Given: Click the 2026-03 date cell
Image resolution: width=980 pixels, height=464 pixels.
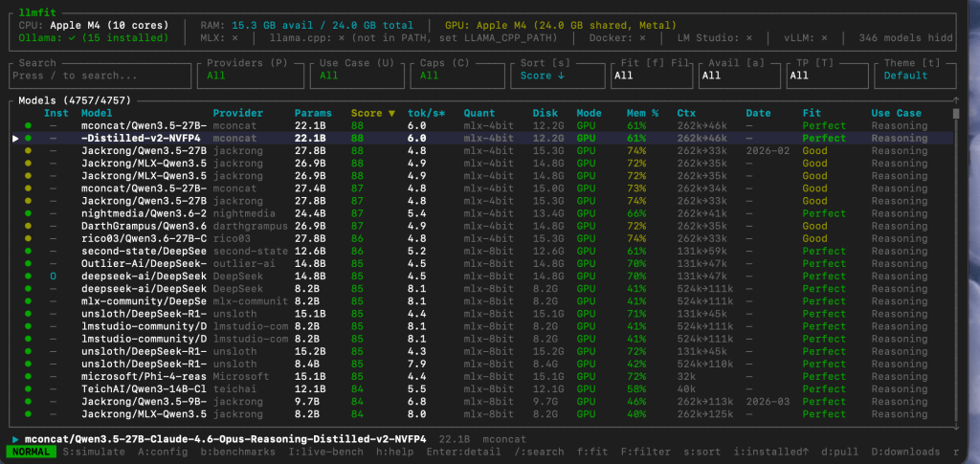Looking at the screenshot, I should pos(768,401).
